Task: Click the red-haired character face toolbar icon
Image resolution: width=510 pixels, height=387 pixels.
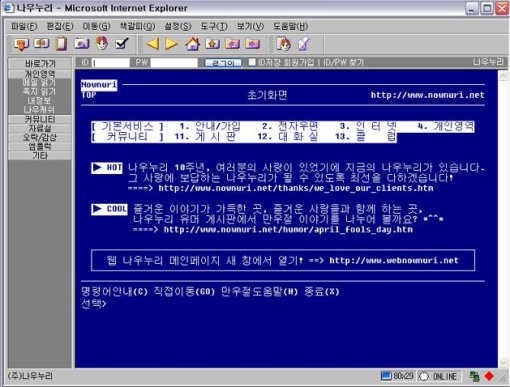Action: pos(102,43)
